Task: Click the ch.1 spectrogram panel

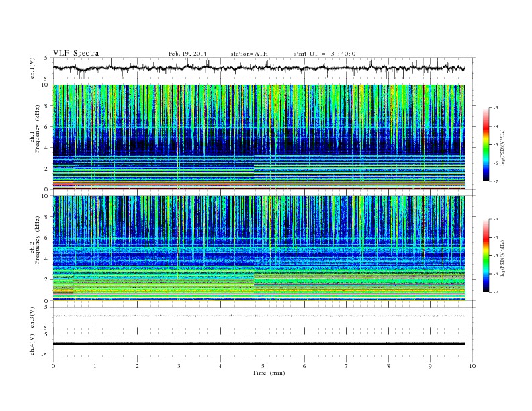Action: tap(259, 137)
